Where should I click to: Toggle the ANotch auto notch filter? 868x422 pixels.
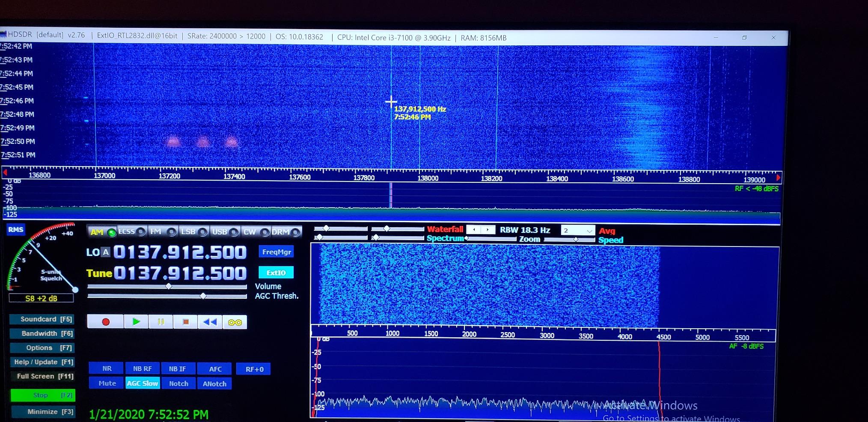214,383
